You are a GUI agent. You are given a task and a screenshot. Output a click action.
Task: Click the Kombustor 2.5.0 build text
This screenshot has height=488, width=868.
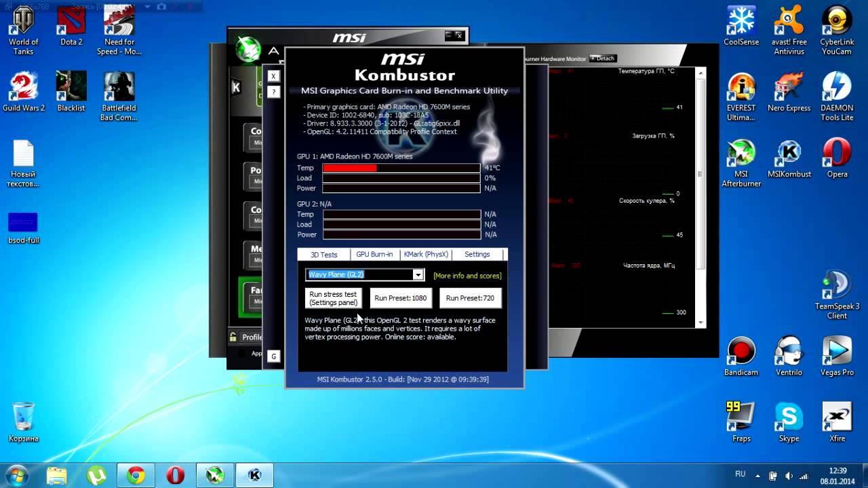pyautogui.click(x=403, y=380)
